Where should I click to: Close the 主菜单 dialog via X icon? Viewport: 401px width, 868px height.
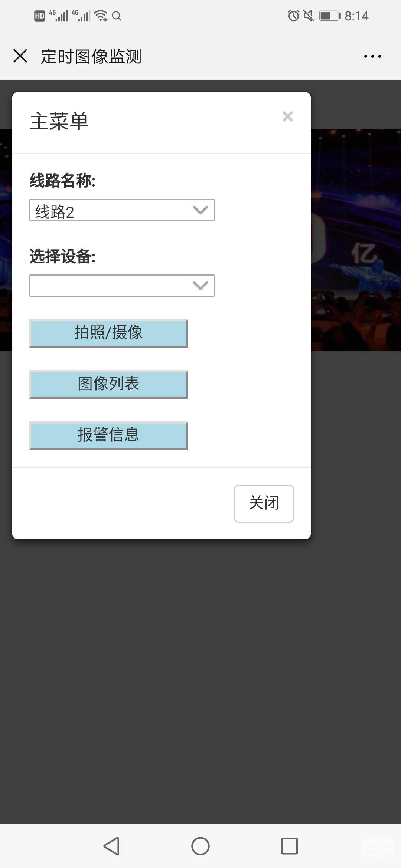pos(288,116)
